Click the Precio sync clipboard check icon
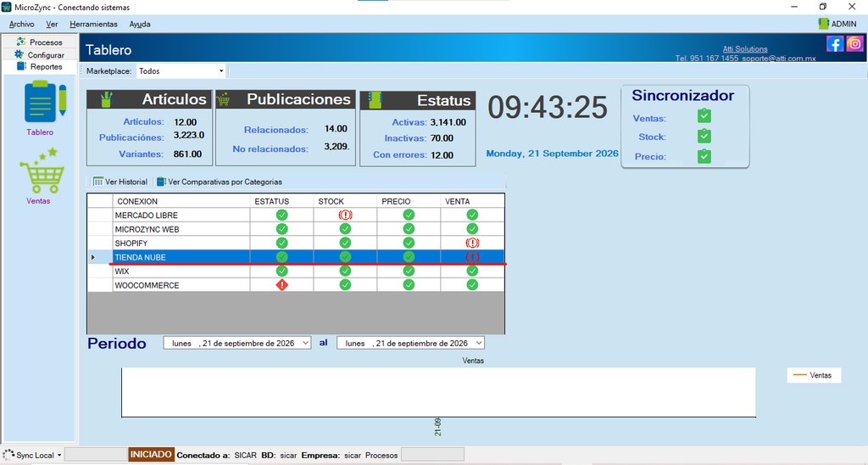 pos(704,156)
